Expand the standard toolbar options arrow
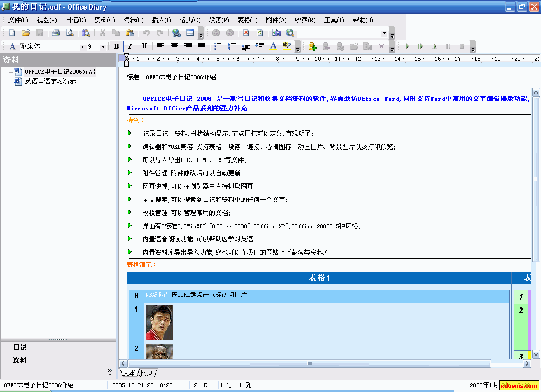Viewport: 541px width, 392px height. [x=201, y=34]
